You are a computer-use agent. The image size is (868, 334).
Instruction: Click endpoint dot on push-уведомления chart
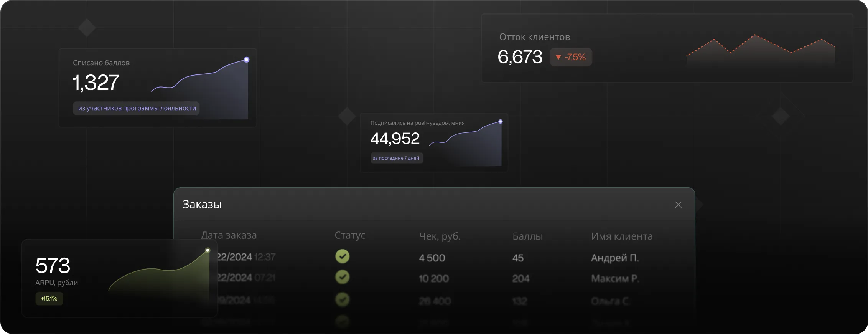tap(500, 122)
